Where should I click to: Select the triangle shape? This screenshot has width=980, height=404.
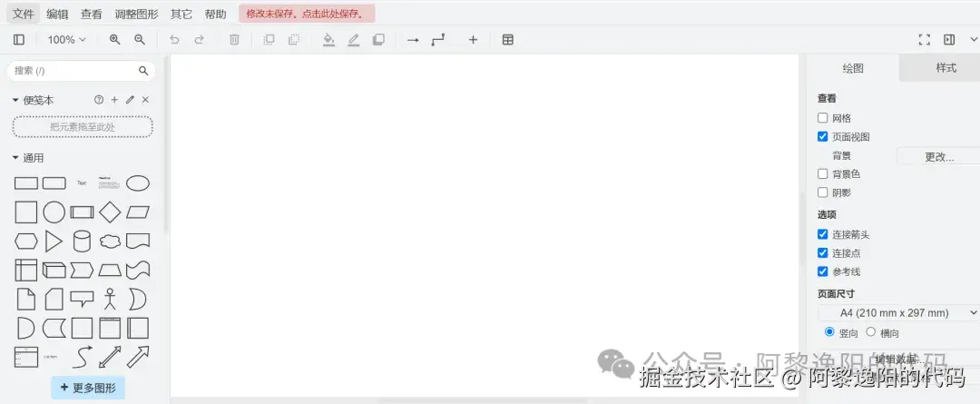[x=54, y=241]
